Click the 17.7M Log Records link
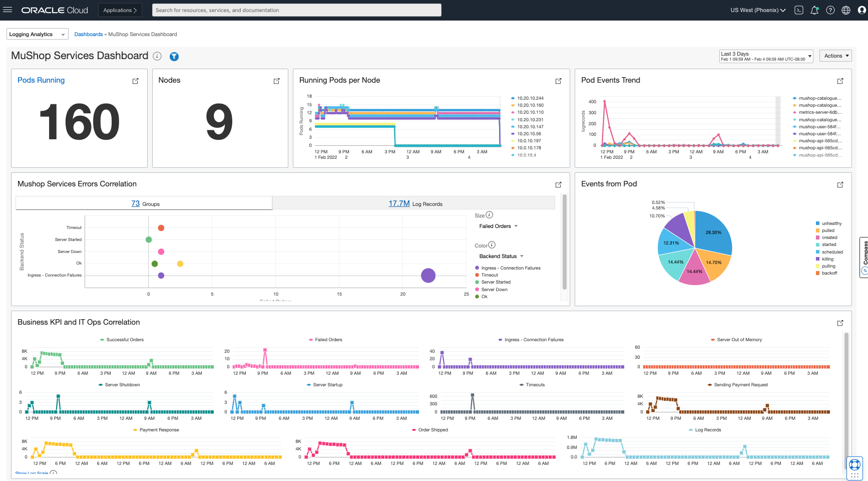The width and height of the screenshot is (868, 481). (x=399, y=203)
